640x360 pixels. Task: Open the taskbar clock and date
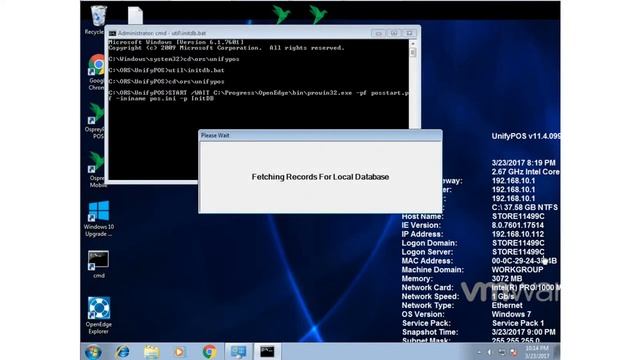[537, 352]
